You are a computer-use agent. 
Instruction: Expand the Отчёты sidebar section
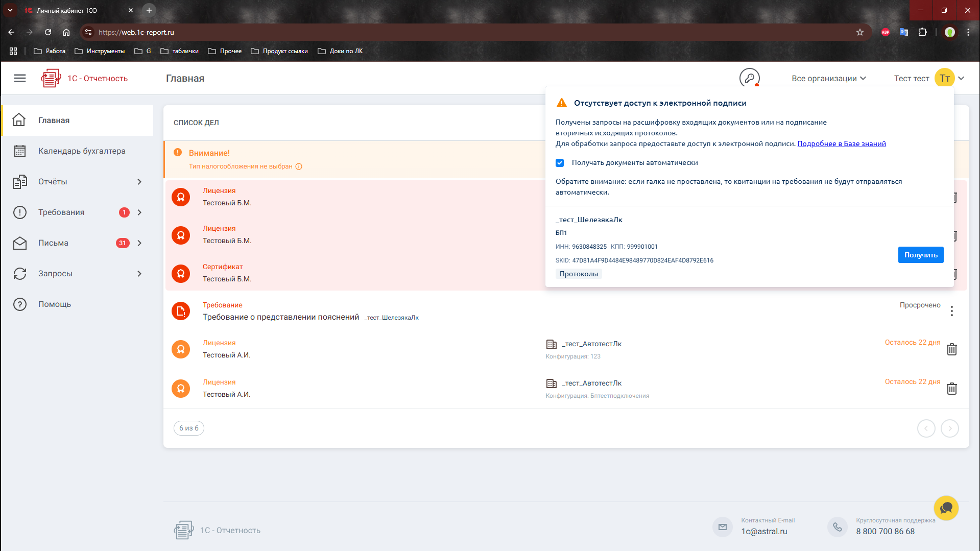point(139,182)
